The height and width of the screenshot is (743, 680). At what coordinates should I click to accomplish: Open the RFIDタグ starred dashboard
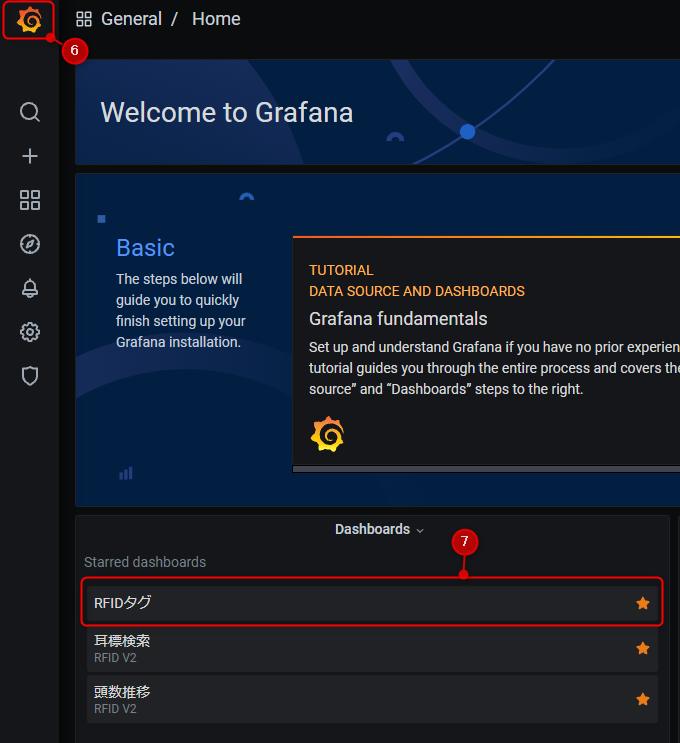pyautogui.click(x=372, y=603)
